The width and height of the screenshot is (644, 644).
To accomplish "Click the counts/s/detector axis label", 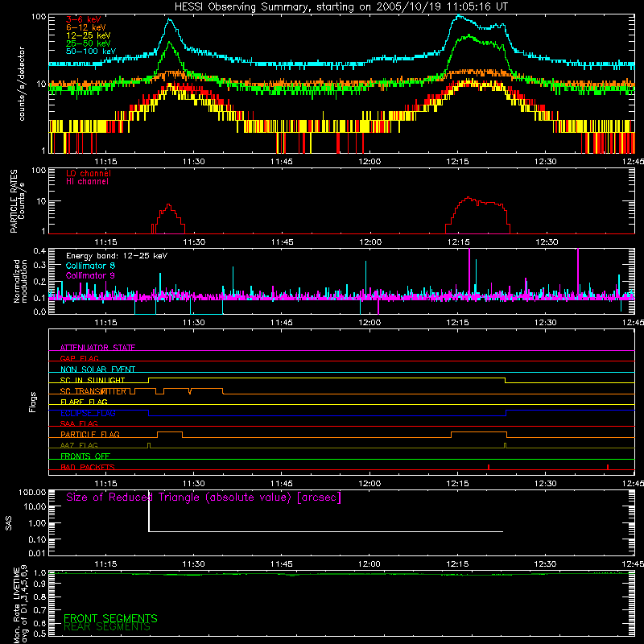I will click(x=22, y=84).
